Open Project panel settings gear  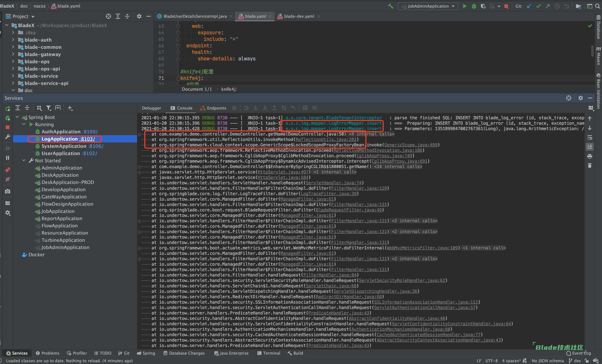click(x=139, y=16)
